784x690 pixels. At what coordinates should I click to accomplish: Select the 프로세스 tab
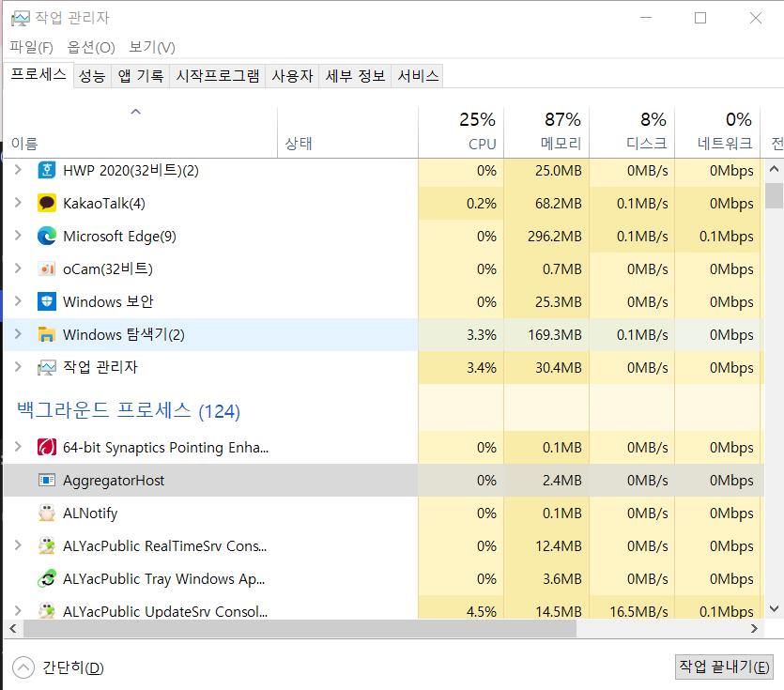(x=38, y=75)
